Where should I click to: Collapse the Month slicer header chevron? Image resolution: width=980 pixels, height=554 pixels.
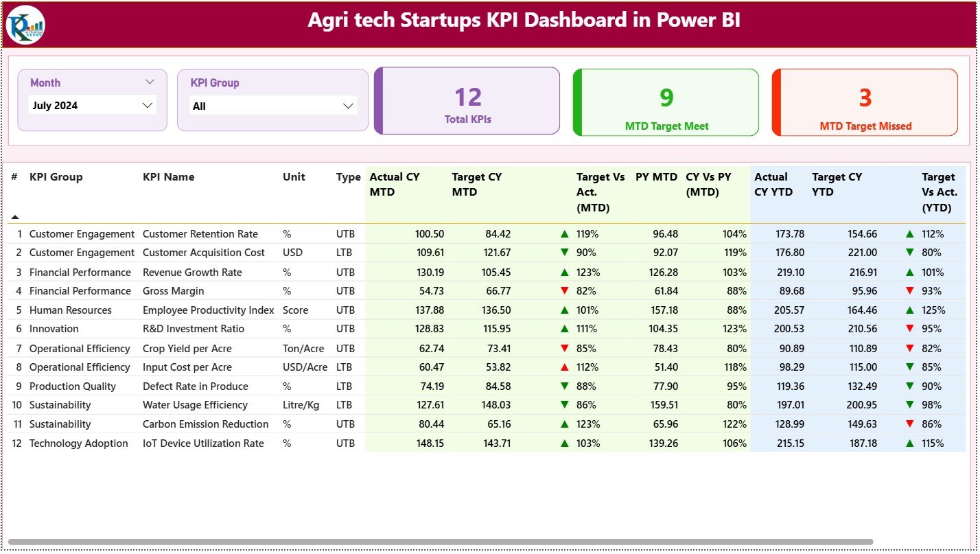(x=150, y=82)
